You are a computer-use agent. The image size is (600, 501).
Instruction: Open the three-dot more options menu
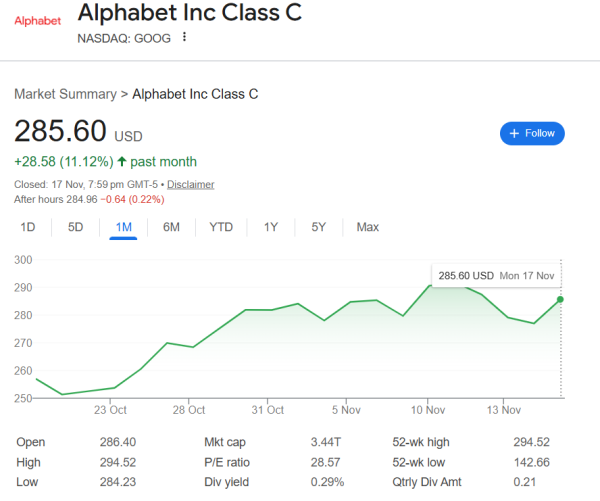(185, 38)
